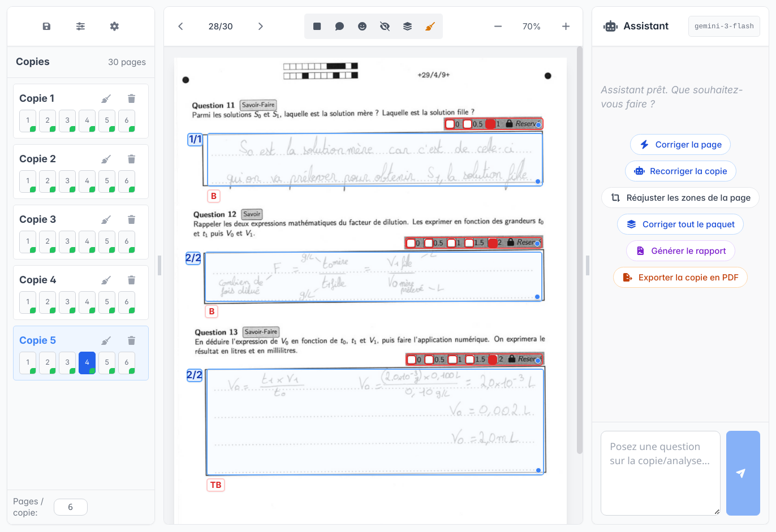Check the 0 score box for Question 13
The width and height of the screenshot is (776, 532).
(x=412, y=360)
